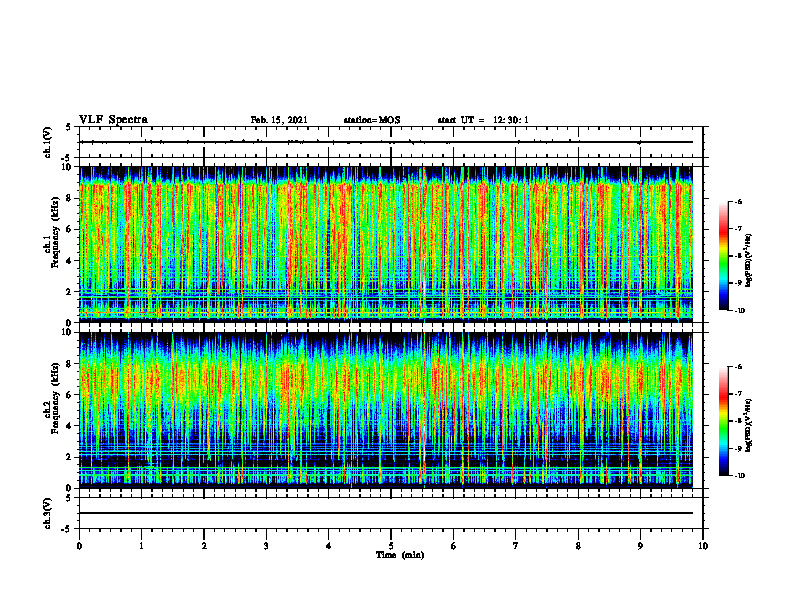Click the time axis tick label "10"
Screen dimensions: 792x612
tap(703, 546)
